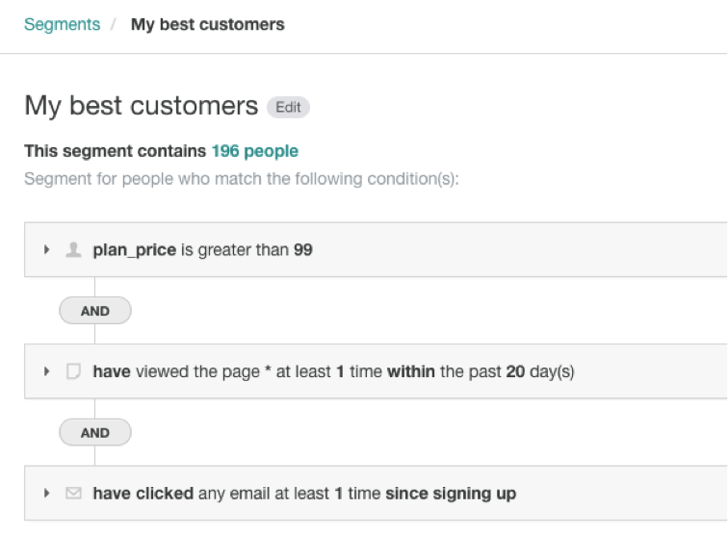Go back to Segments via breadcrumb
The height and width of the screenshot is (560, 728).
(x=62, y=24)
